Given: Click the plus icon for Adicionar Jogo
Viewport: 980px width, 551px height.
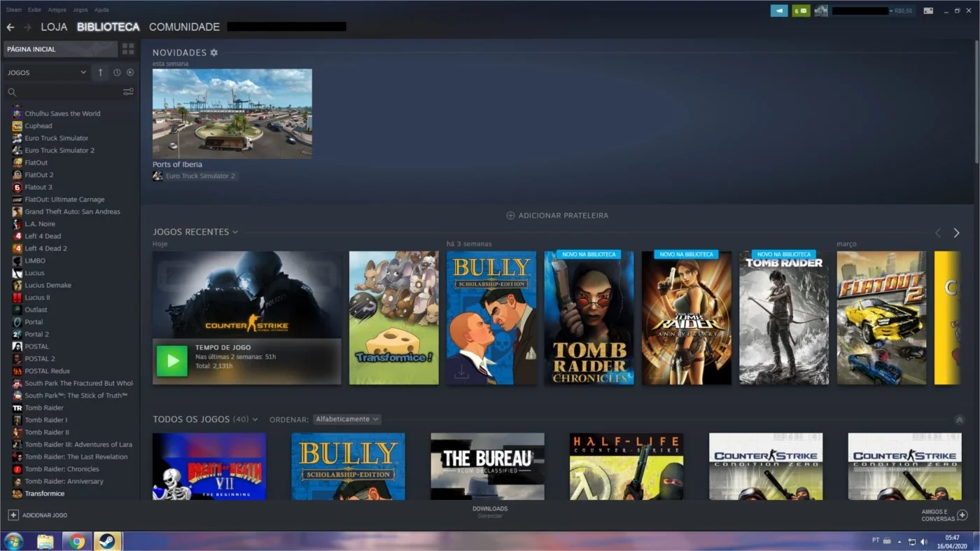Looking at the screenshot, I should coord(13,515).
